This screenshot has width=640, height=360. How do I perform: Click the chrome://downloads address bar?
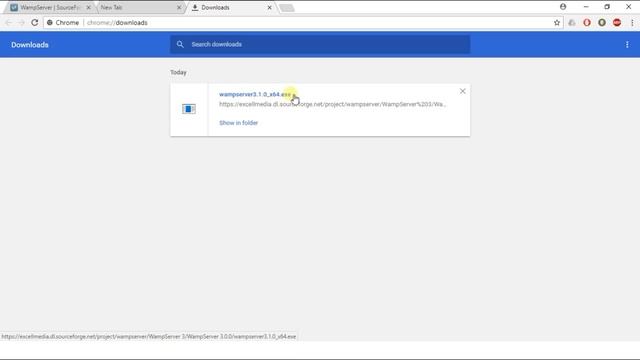[302, 23]
